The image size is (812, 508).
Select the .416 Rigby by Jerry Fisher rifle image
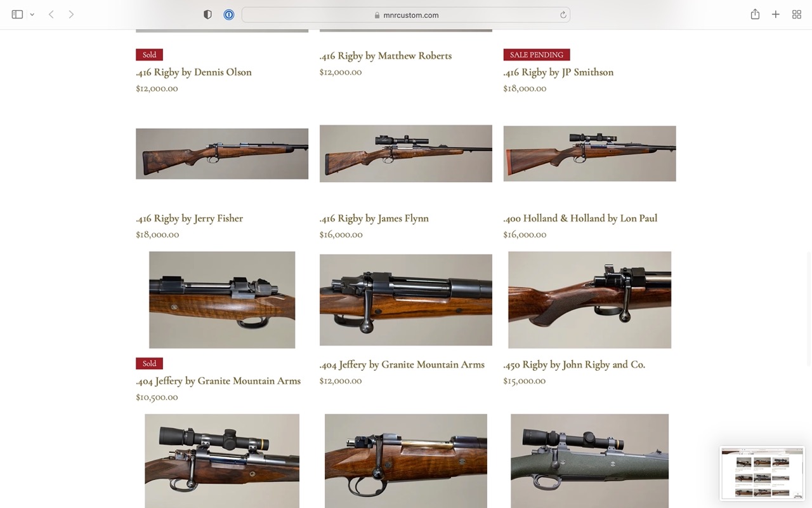(x=222, y=154)
